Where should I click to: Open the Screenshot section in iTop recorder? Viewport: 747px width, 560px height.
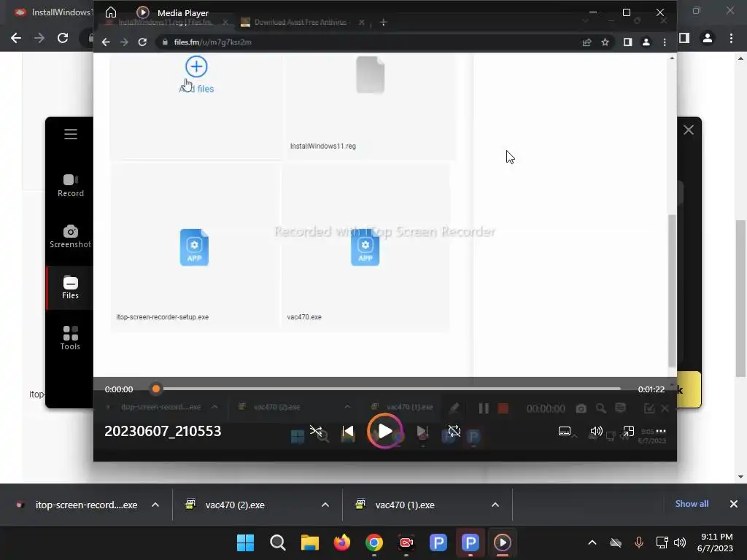pos(71,237)
